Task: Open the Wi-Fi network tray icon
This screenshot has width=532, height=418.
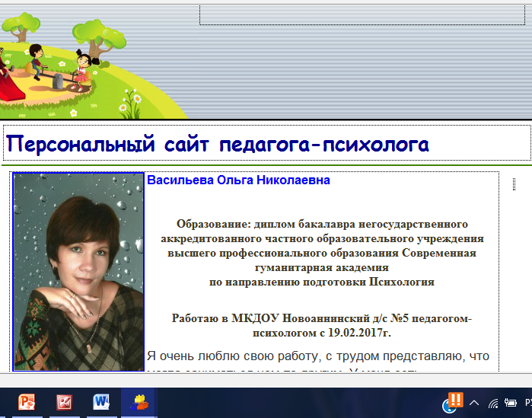Action: pos(492,403)
